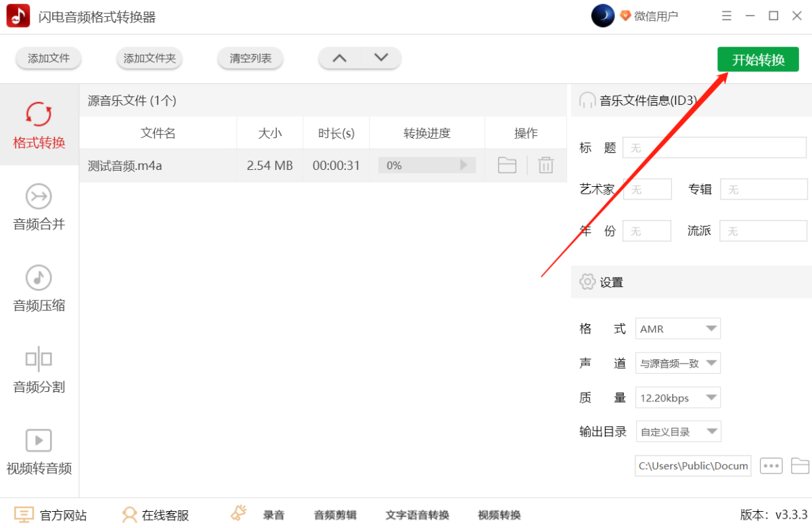Open the 音频剪辑 item in bottom bar

(x=335, y=515)
